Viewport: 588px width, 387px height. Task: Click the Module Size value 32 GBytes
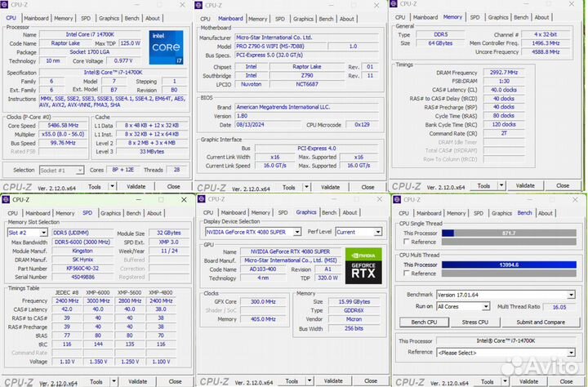[169, 233]
